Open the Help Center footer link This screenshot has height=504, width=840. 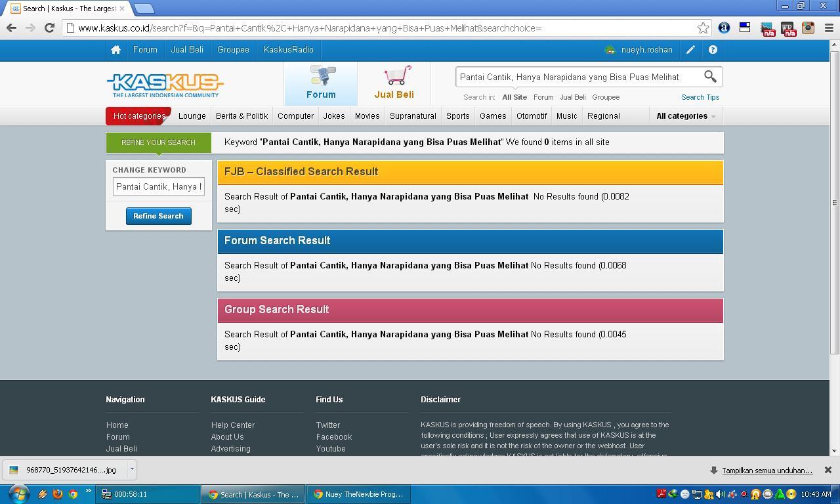click(x=233, y=425)
